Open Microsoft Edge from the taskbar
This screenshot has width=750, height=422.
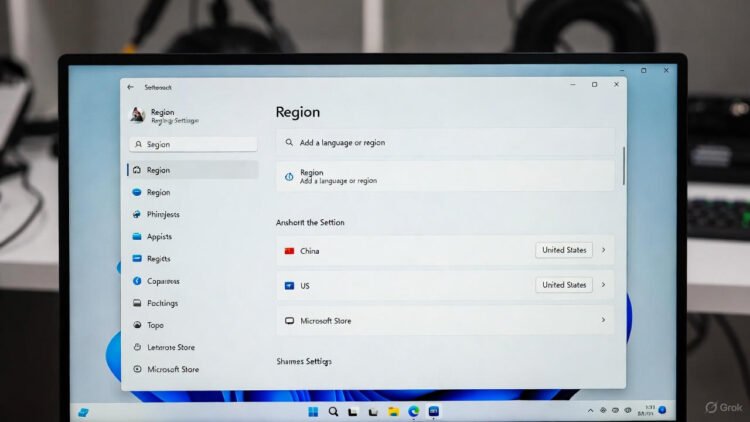[413, 411]
